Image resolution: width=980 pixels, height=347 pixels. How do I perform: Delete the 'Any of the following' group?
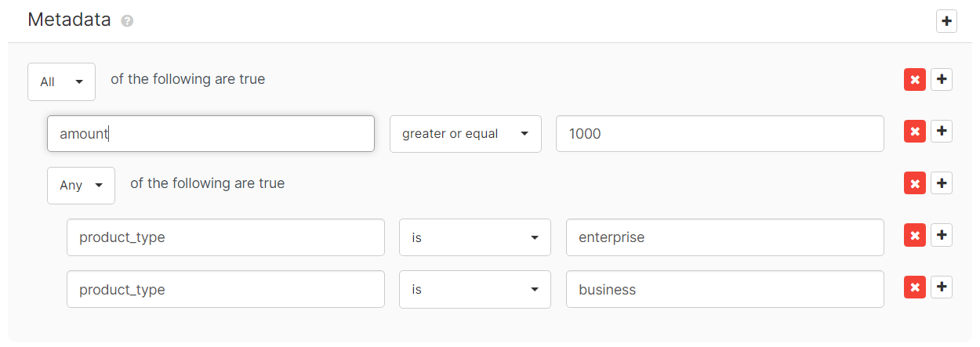tap(914, 183)
